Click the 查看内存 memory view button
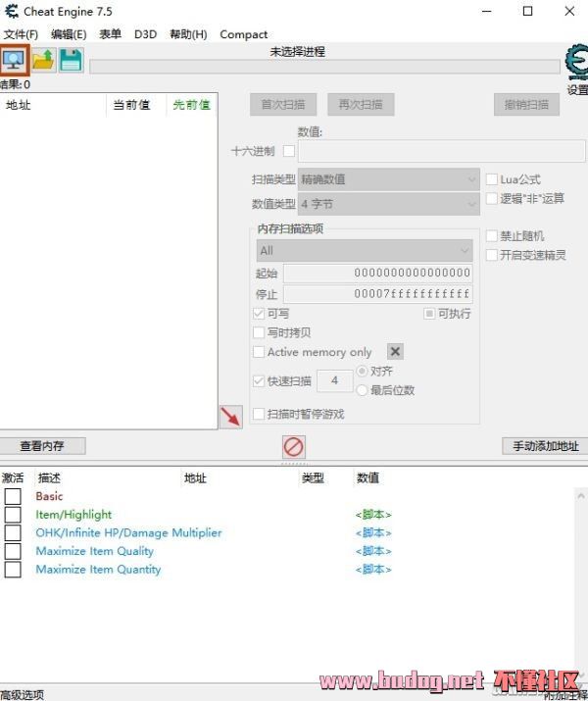The height and width of the screenshot is (701, 588). pos(42,446)
